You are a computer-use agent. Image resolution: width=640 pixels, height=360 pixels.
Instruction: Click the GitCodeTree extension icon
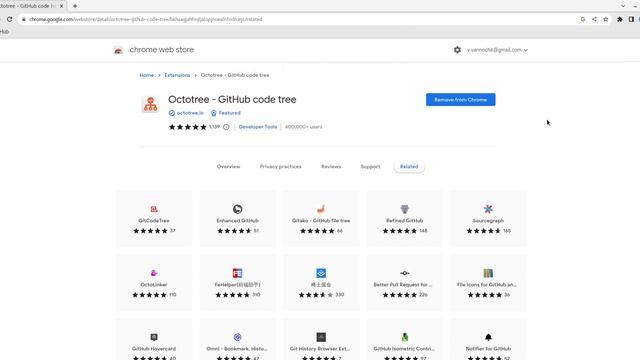coord(154,209)
